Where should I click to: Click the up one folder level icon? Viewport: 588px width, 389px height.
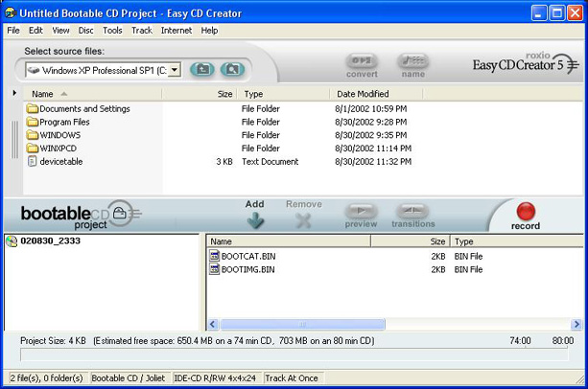coord(202,69)
